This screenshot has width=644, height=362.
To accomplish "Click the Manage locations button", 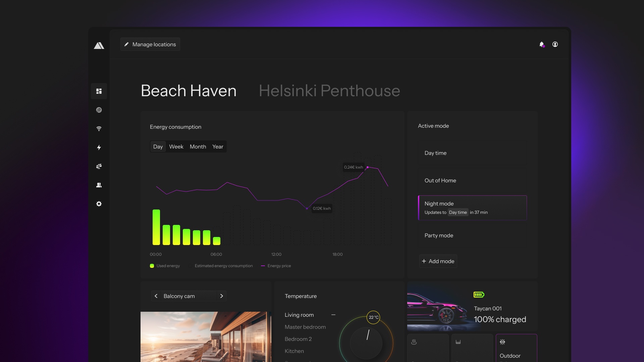I will 150,44.
